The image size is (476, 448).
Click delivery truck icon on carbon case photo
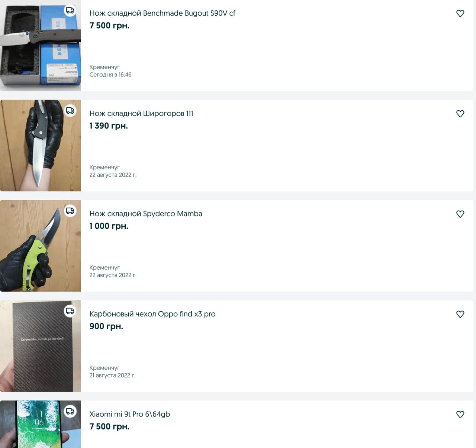coord(70,311)
